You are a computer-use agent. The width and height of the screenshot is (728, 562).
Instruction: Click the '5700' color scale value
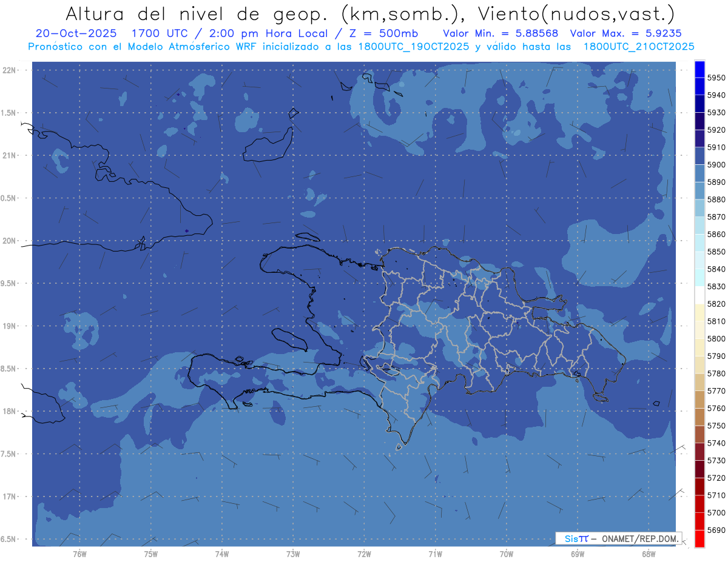(716, 512)
